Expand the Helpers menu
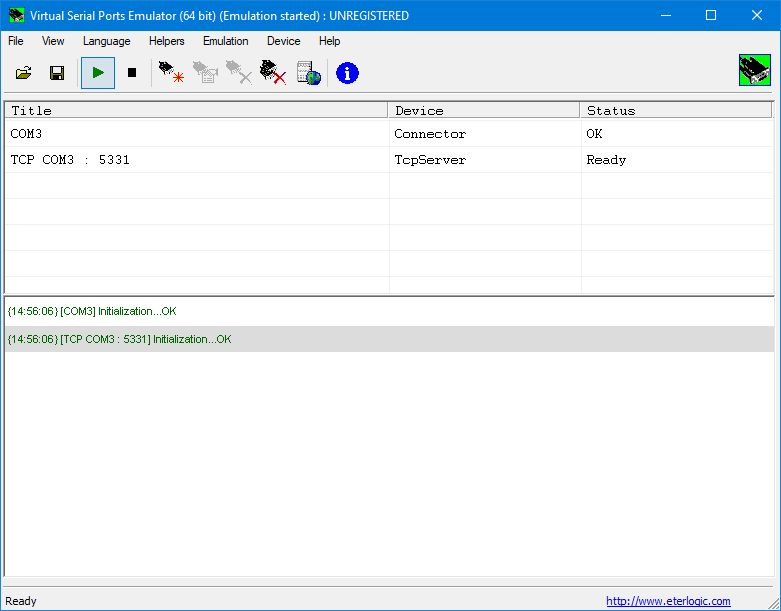The width and height of the screenshot is (781, 611). 167,41
